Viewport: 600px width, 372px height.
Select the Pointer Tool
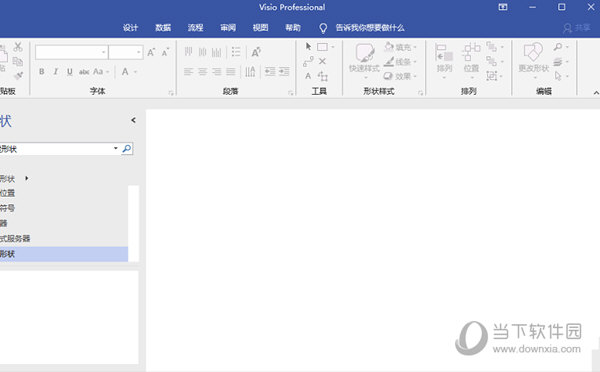click(x=308, y=47)
